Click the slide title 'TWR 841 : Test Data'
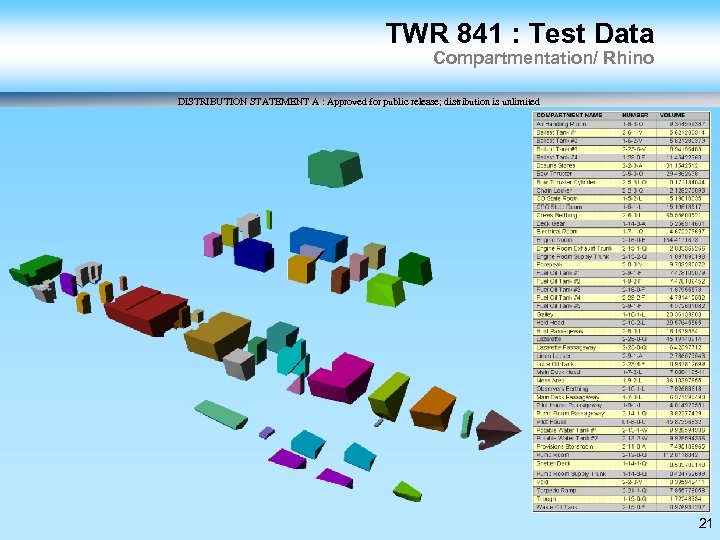Image resolution: width=720 pixels, height=540 pixels. click(x=520, y=34)
